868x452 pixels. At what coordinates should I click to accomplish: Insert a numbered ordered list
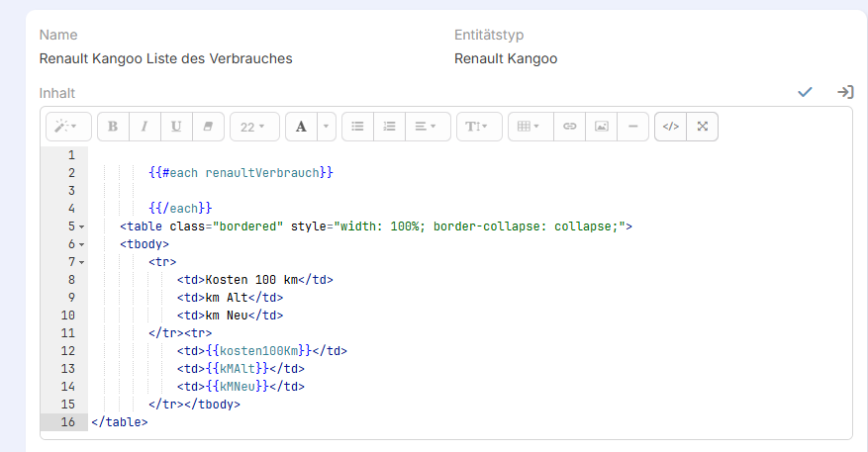tap(390, 127)
